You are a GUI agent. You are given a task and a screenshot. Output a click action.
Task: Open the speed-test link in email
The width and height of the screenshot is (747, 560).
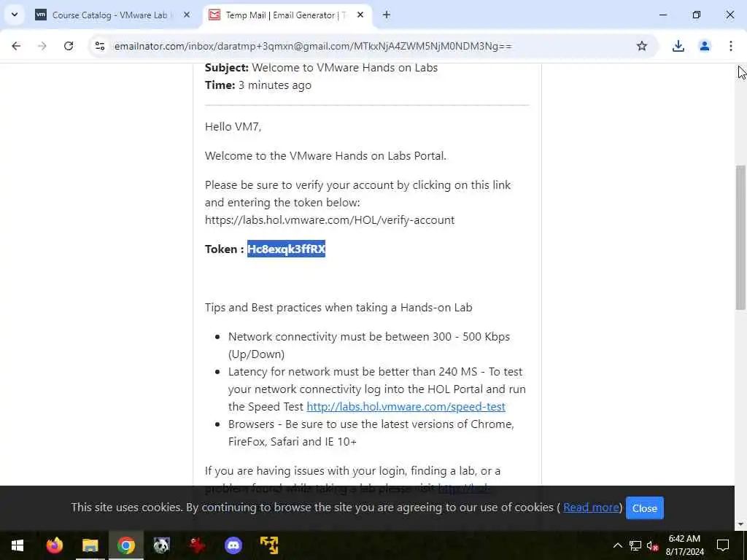point(406,406)
